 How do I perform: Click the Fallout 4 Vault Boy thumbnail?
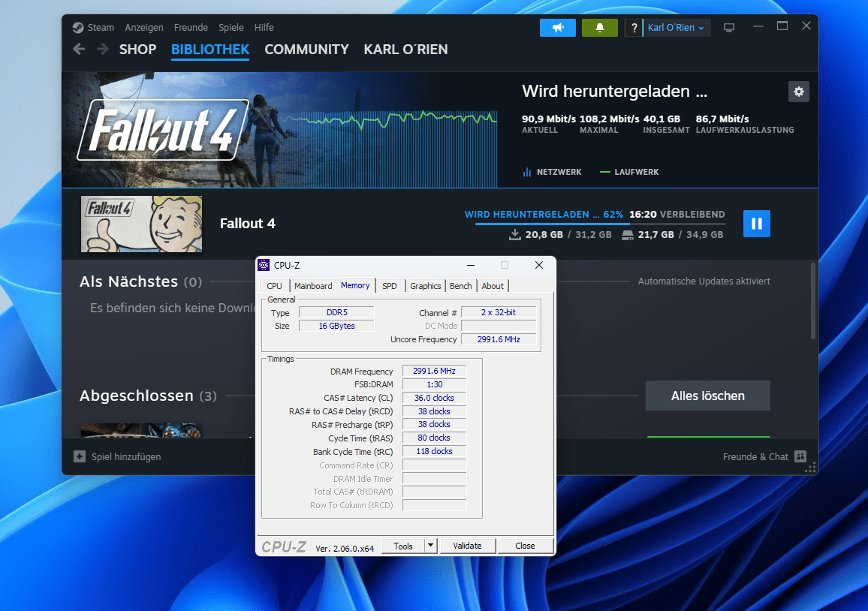pyautogui.click(x=142, y=224)
